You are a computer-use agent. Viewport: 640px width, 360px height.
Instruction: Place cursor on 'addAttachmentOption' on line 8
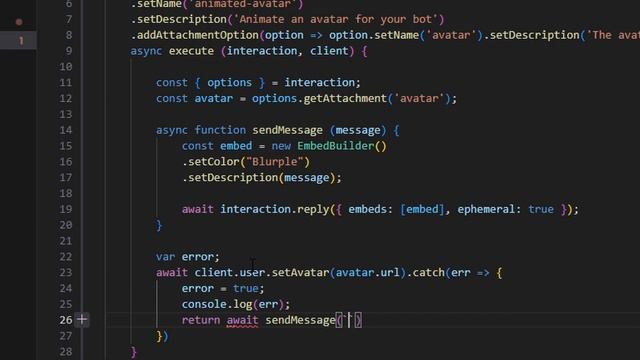pos(198,35)
